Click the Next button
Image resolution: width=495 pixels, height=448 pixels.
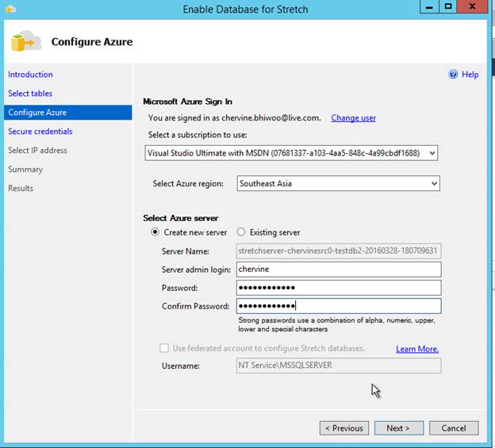[x=399, y=428]
